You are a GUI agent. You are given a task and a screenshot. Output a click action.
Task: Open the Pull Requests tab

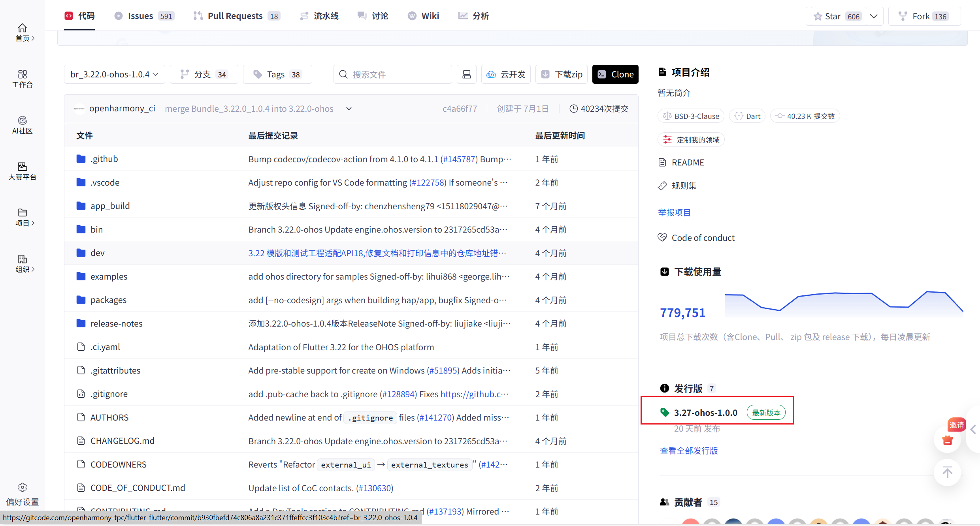click(236, 16)
